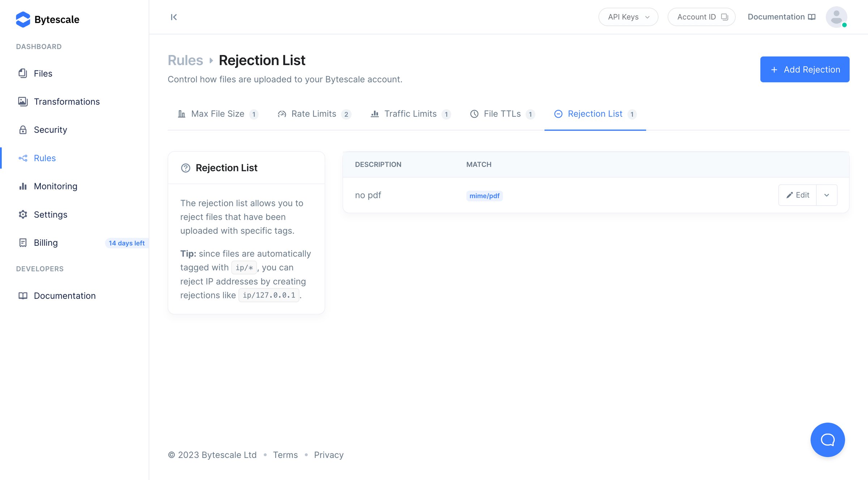Open the chat support widget
Viewport: 868px width, 480px height.
tap(827, 440)
